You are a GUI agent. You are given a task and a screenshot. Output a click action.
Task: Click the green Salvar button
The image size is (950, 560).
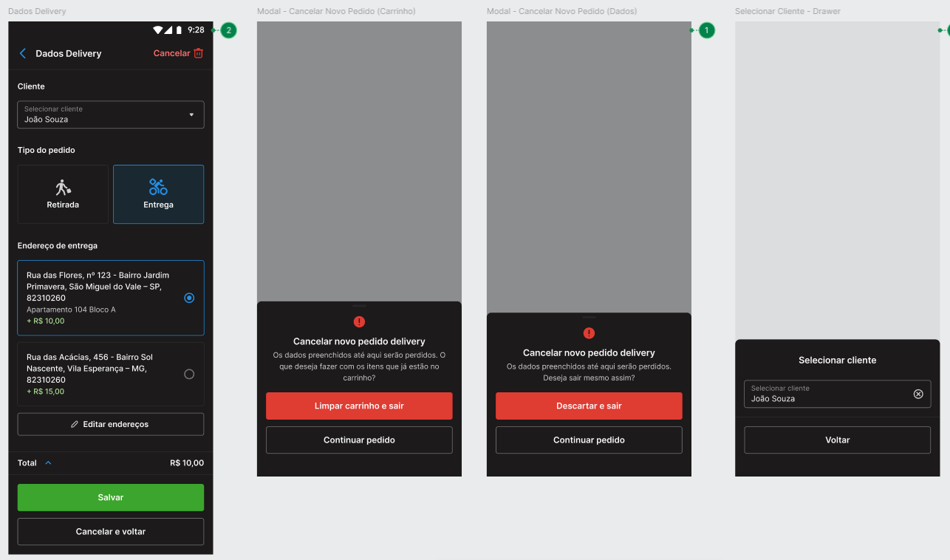point(111,497)
